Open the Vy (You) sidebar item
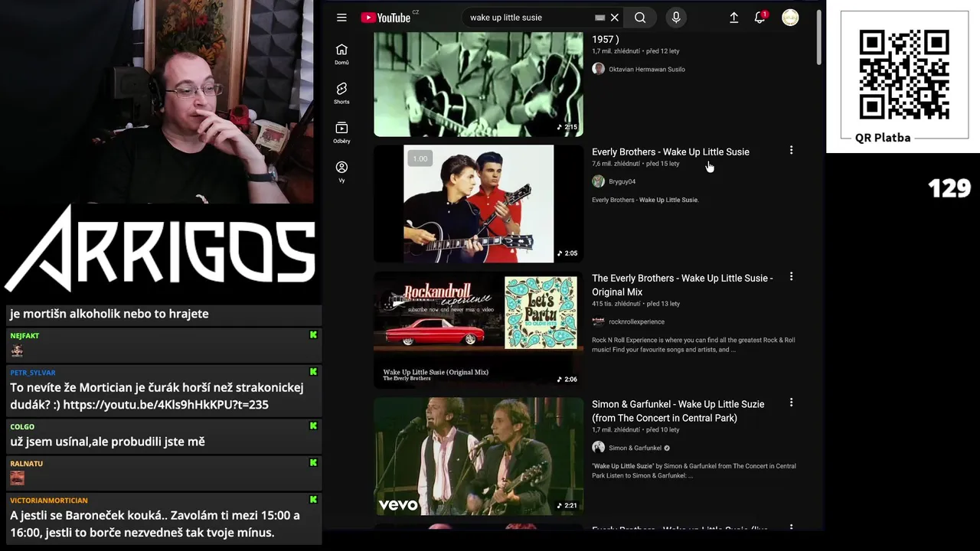 [341, 172]
